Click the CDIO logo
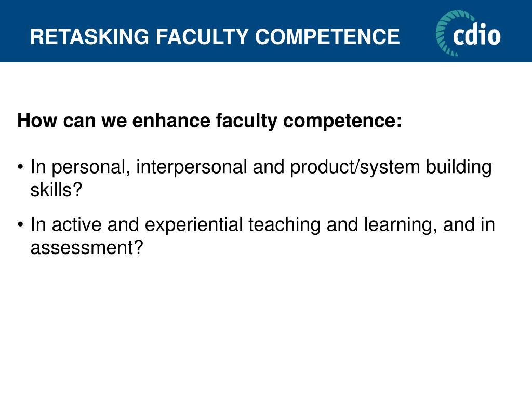This screenshot has height=399, width=532. click(x=468, y=33)
